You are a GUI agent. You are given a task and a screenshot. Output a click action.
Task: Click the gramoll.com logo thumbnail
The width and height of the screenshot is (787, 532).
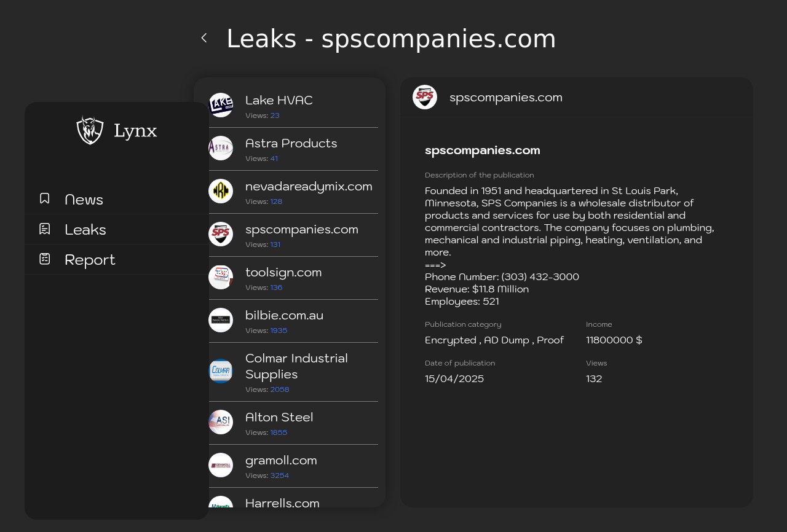(x=221, y=465)
